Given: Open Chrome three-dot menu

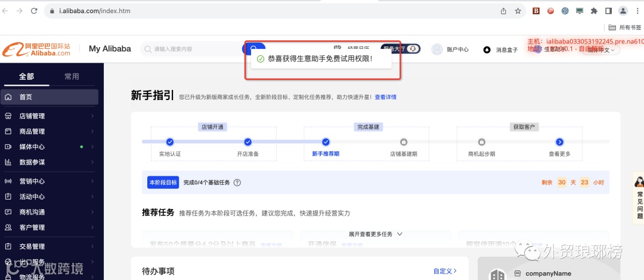Looking at the screenshot, I should tap(637, 11).
